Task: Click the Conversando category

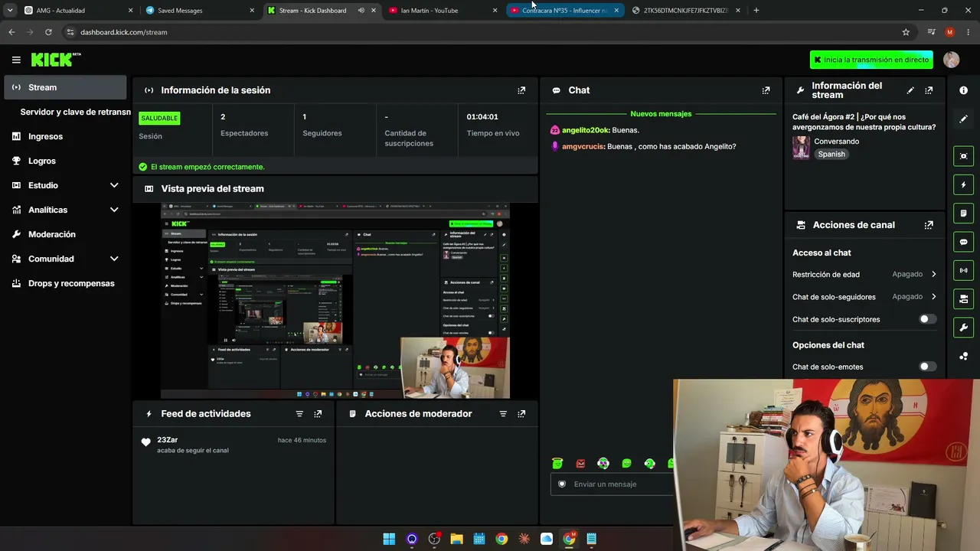Action: 836,142
